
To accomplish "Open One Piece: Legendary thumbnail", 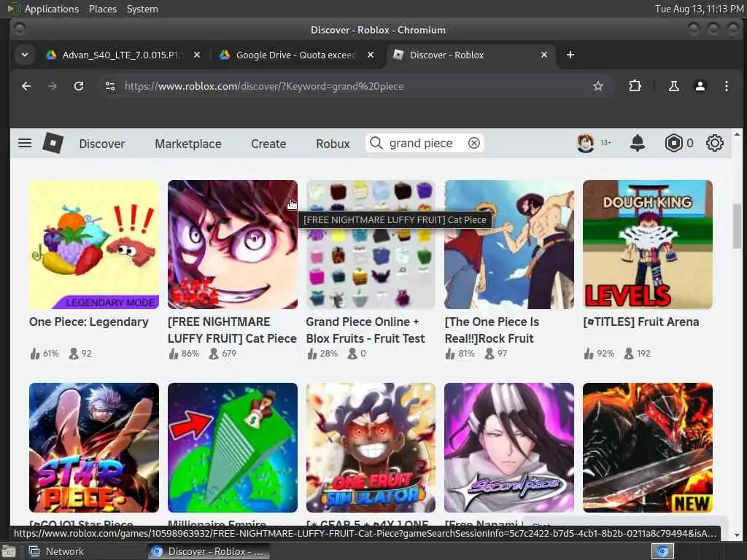I will [x=94, y=244].
